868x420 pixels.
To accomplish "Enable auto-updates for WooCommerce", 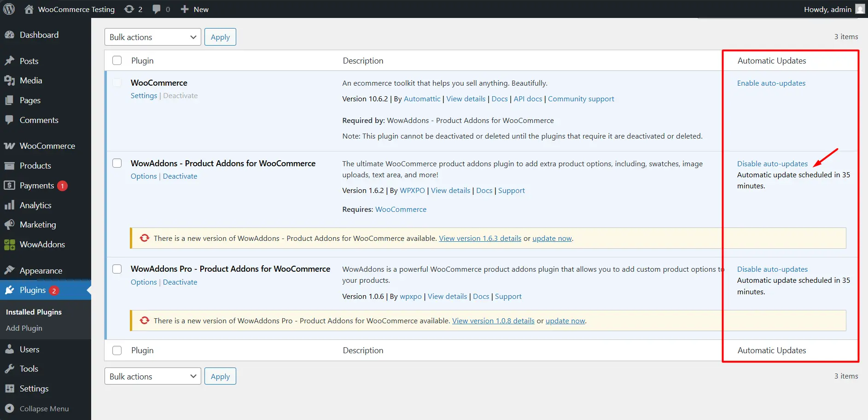I will click(x=771, y=83).
